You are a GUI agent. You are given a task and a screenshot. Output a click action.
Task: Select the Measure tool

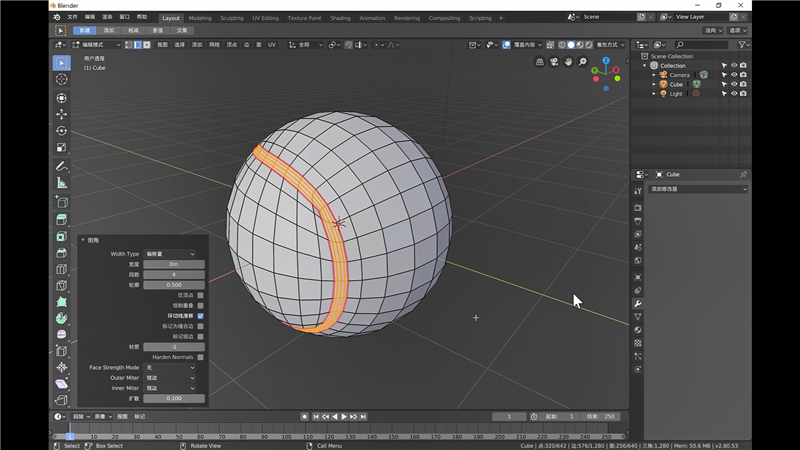(x=62, y=183)
